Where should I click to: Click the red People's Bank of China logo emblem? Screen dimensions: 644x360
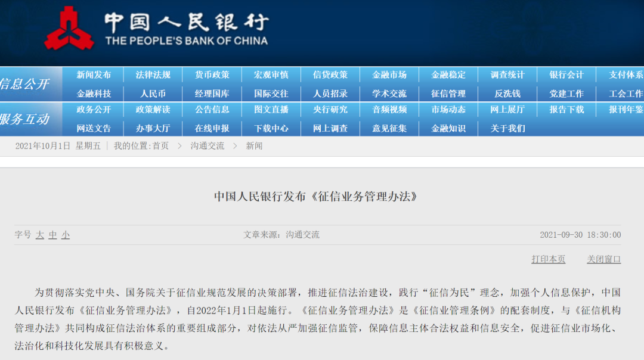(69, 29)
